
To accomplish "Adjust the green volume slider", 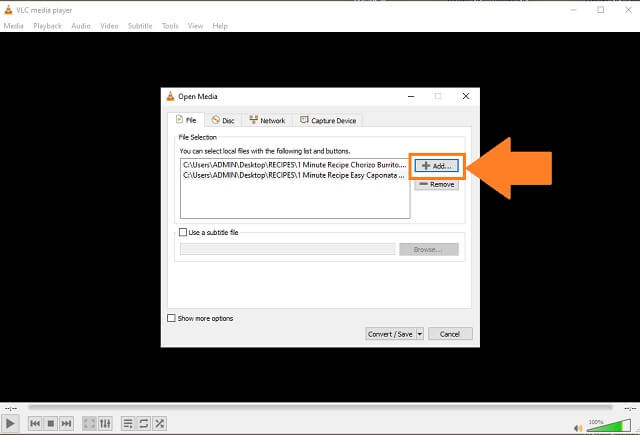I will [x=609, y=426].
